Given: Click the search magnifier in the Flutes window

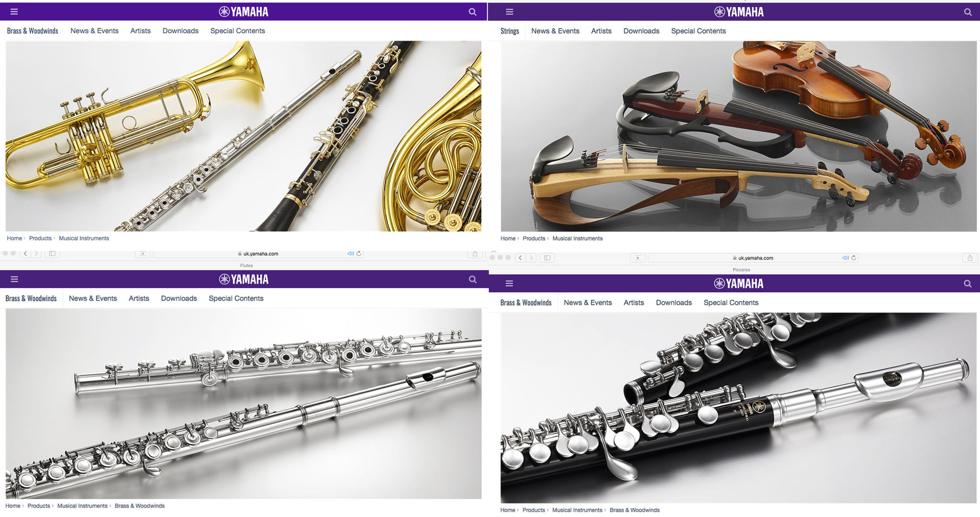Looking at the screenshot, I should click(472, 279).
